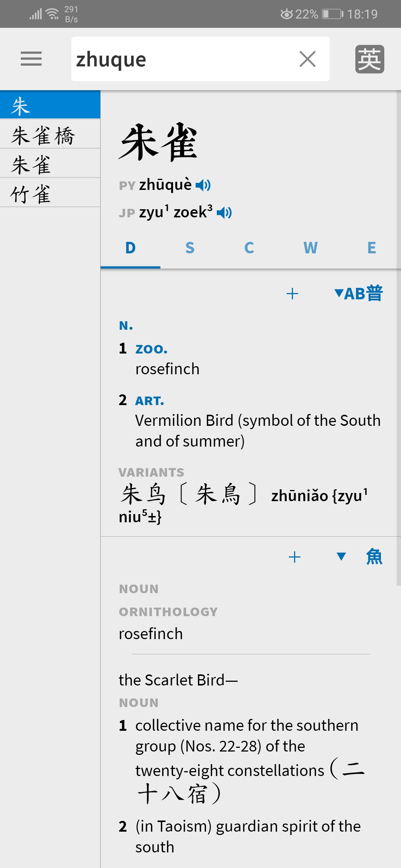401x868 pixels.
Task: Open the hamburger navigation menu
Action: click(31, 59)
